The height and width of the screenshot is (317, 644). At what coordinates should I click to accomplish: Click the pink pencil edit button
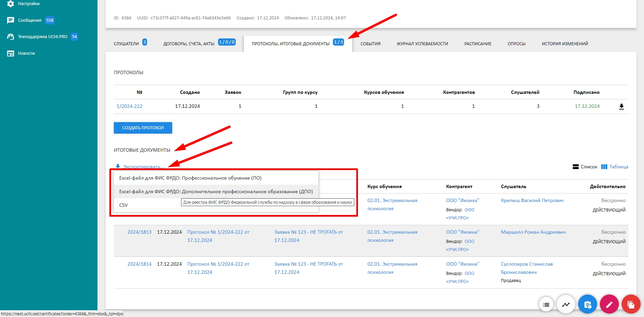pyautogui.click(x=609, y=304)
